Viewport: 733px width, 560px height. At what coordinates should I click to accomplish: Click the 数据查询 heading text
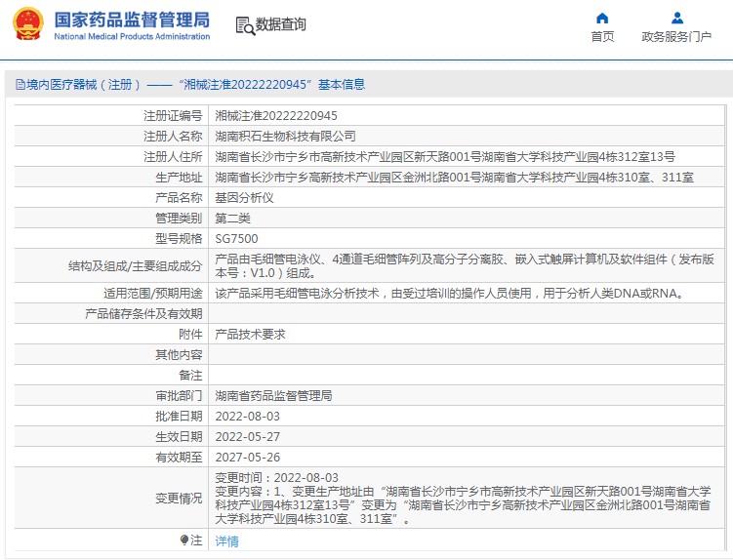[280, 24]
